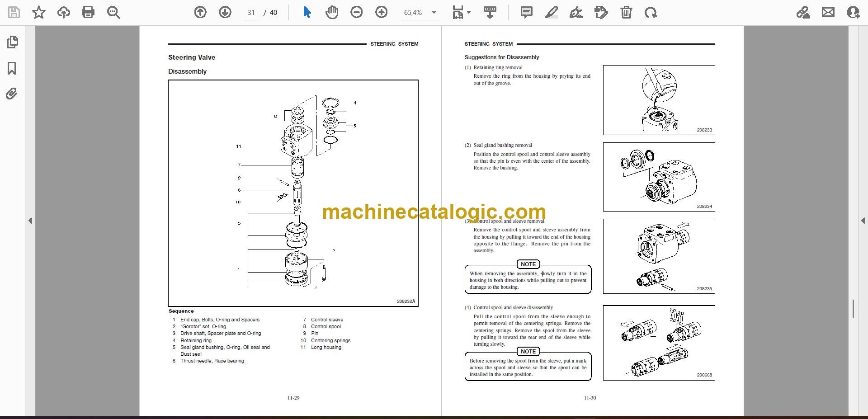The width and height of the screenshot is (868, 419).
Task: Click the delete trash icon
Action: coord(626,12)
